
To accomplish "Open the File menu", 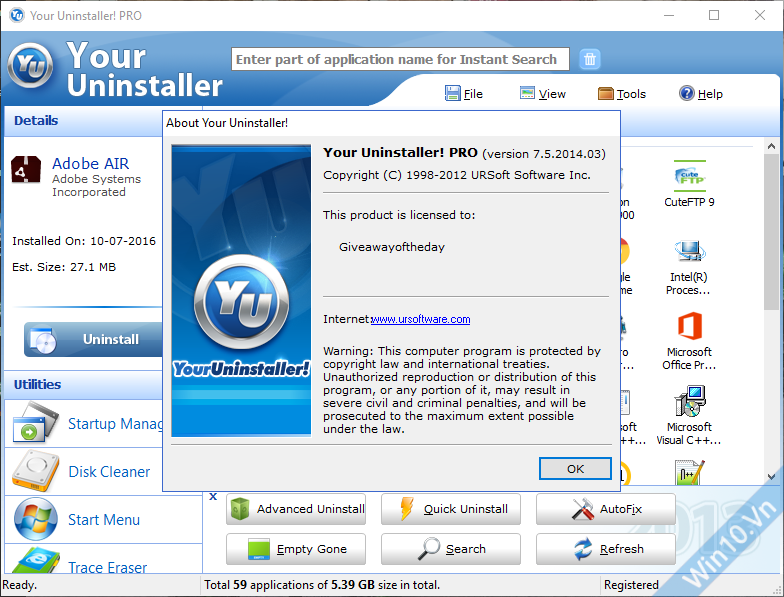I will [464, 94].
